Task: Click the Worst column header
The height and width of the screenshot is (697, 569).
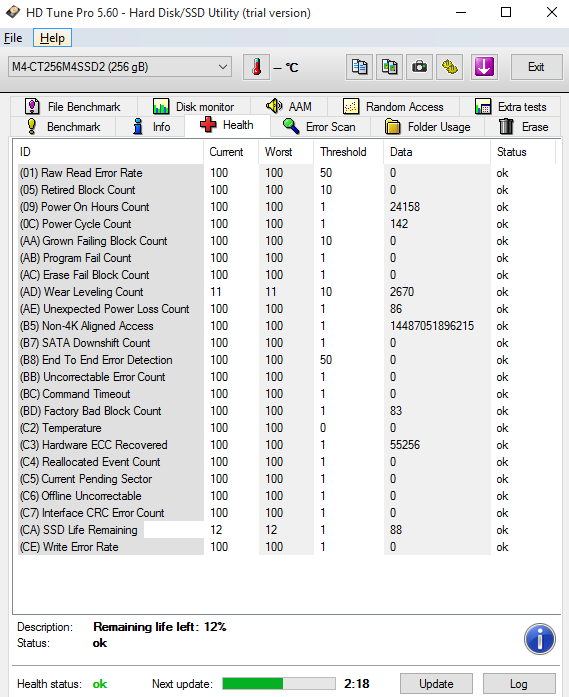Action: click(x=286, y=152)
